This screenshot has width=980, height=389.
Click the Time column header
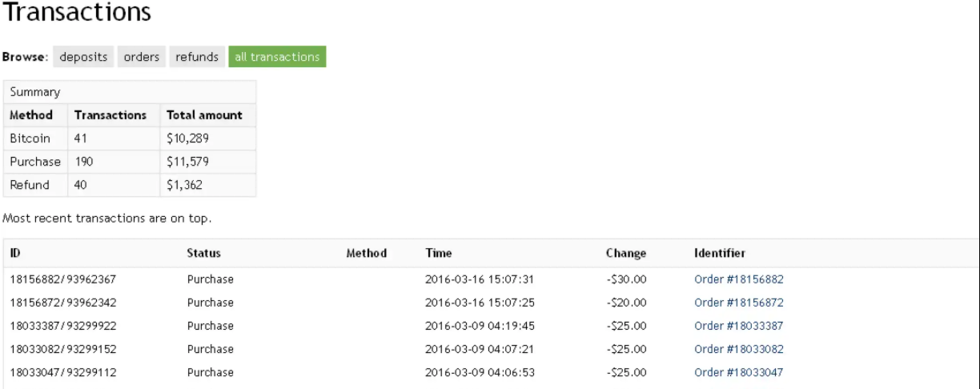coord(439,253)
